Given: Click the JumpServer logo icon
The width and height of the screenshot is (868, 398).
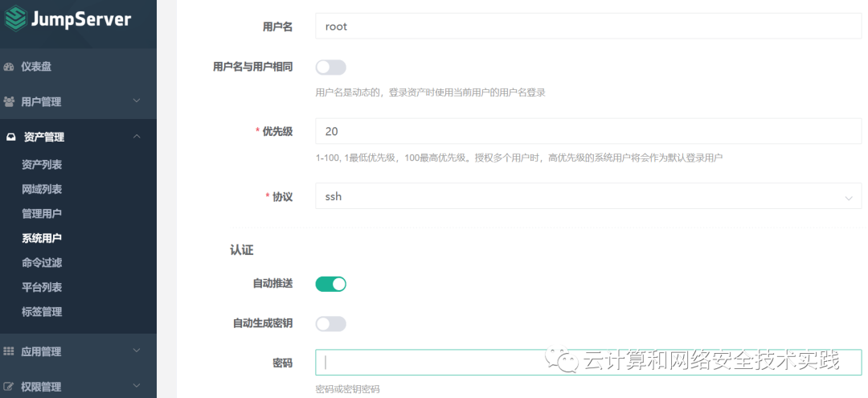Looking at the screenshot, I should (x=16, y=18).
